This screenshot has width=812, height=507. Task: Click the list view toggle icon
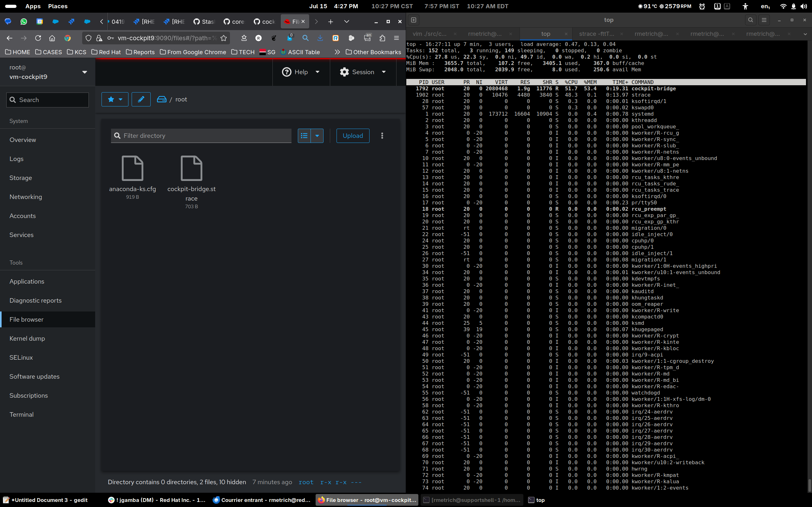pos(304,136)
